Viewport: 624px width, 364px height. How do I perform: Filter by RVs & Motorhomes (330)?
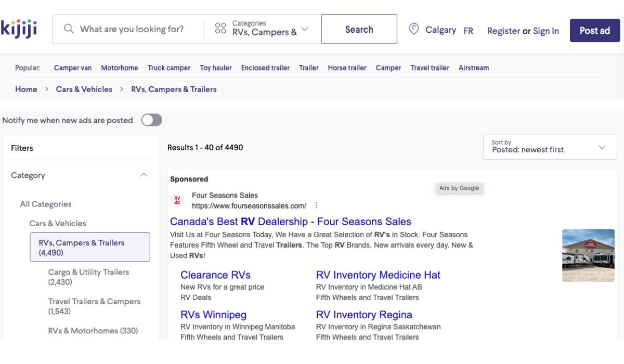click(93, 331)
